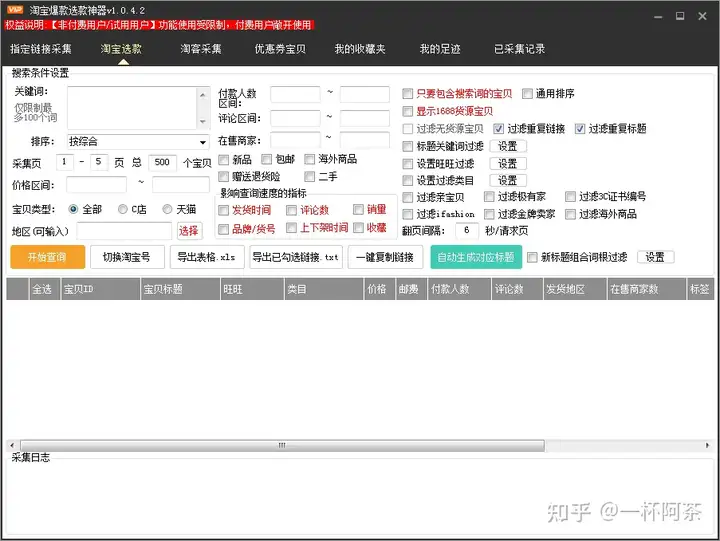Click the red 选择 region button
This screenshot has height=541, width=720.
(189, 231)
